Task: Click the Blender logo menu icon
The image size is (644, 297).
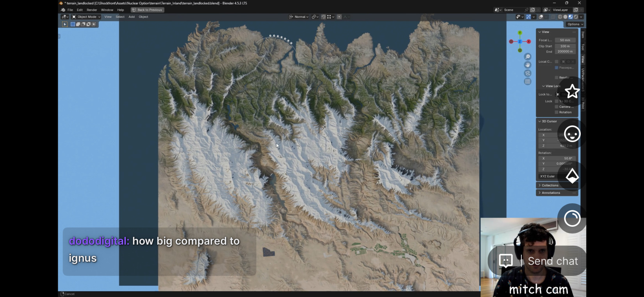Action: 63,10
